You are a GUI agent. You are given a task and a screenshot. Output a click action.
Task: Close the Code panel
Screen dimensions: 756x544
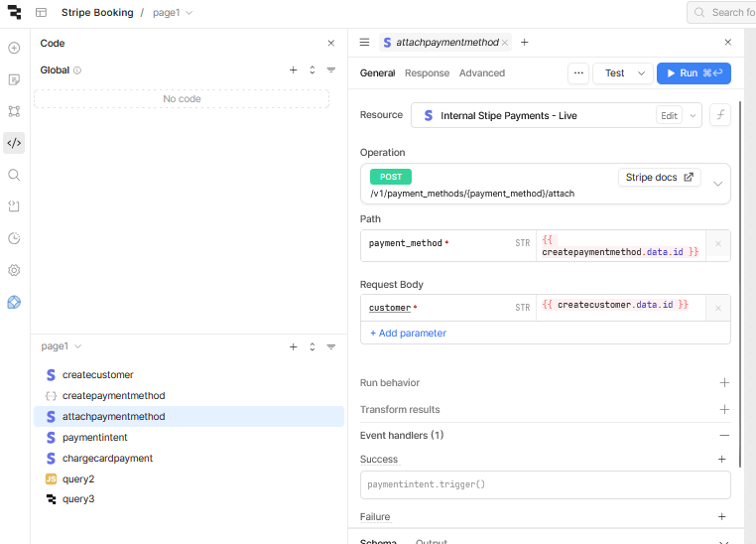pyautogui.click(x=331, y=44)
